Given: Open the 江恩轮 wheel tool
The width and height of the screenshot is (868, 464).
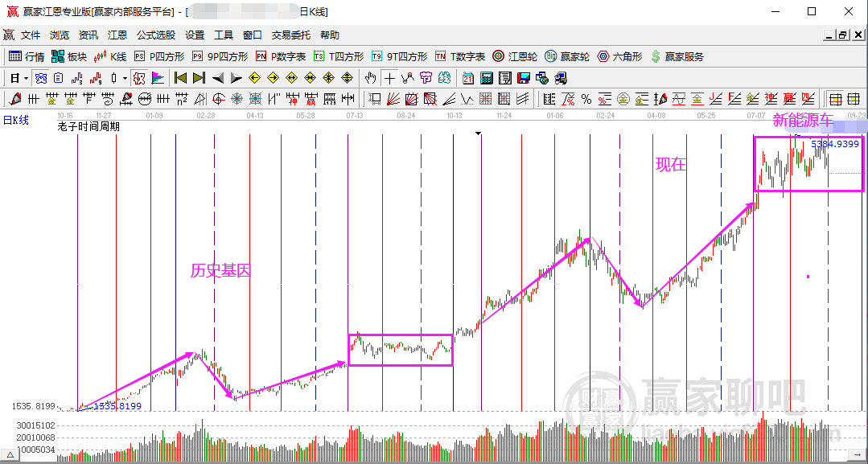Looking at the screenshot, I should point(515,56).
